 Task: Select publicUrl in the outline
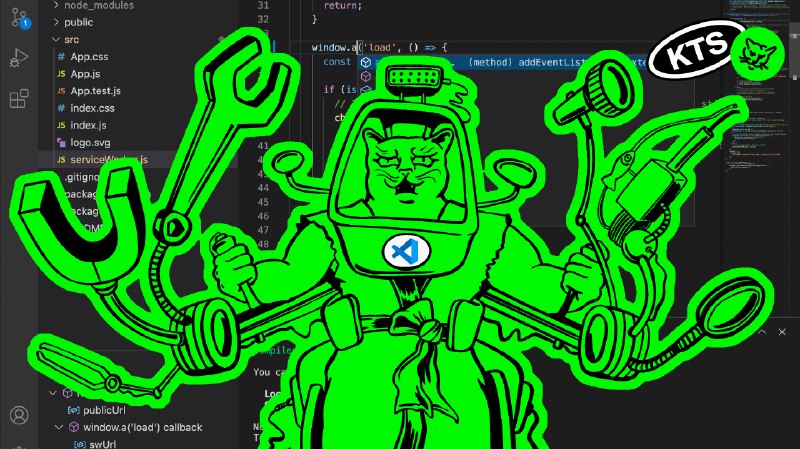(104, 410)
